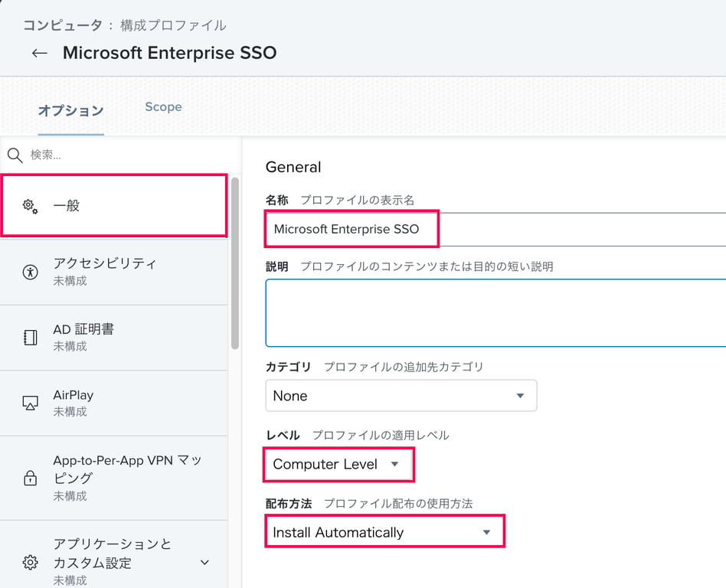726x588 pixels.
Task: Open the カテゴリ dropdown showing None
Action: [401, 396]
